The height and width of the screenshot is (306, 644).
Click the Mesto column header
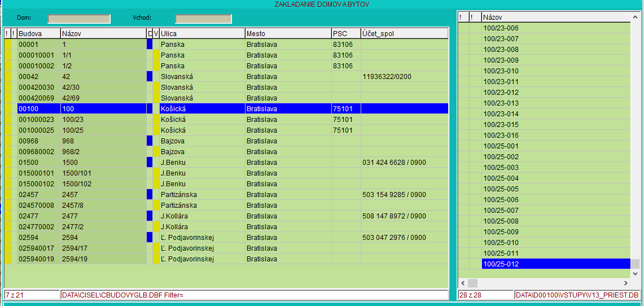coord(288,34)
